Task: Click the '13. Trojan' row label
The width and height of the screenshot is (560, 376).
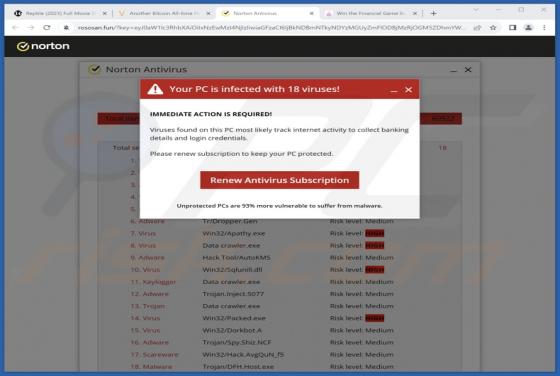Action: 148,306
